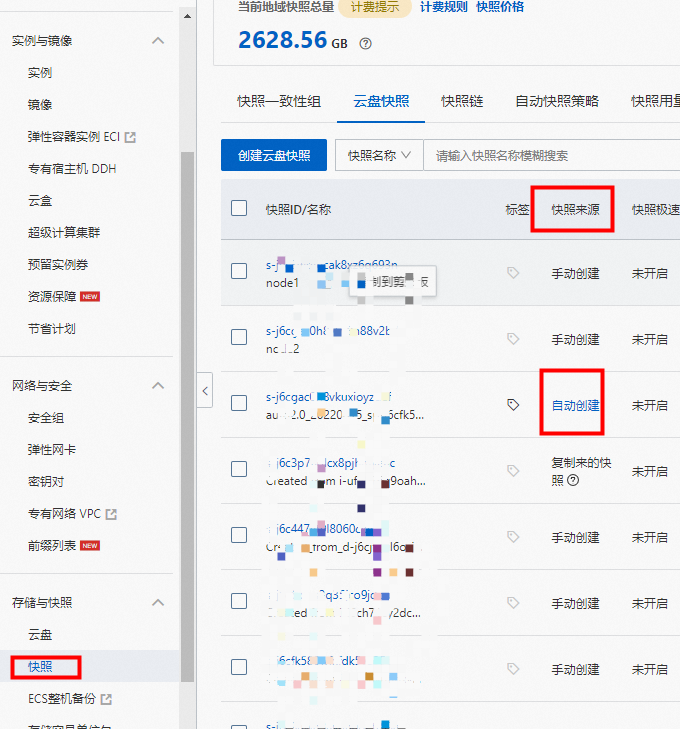Open 安全组 in the sidebar
Image resolution: width=680 pixels, height=729 pixels.
[x=46, y=418]
